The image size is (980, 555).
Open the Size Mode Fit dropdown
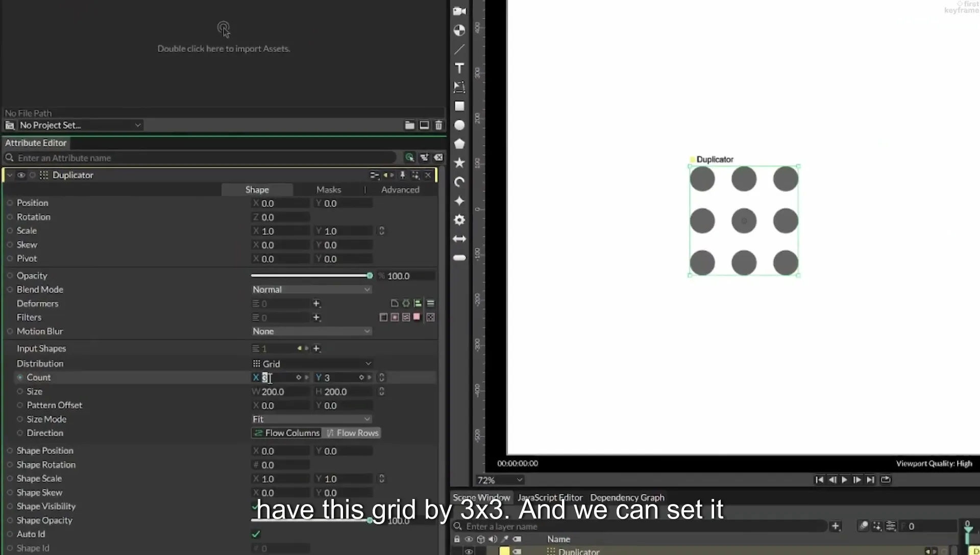[311, 419]
